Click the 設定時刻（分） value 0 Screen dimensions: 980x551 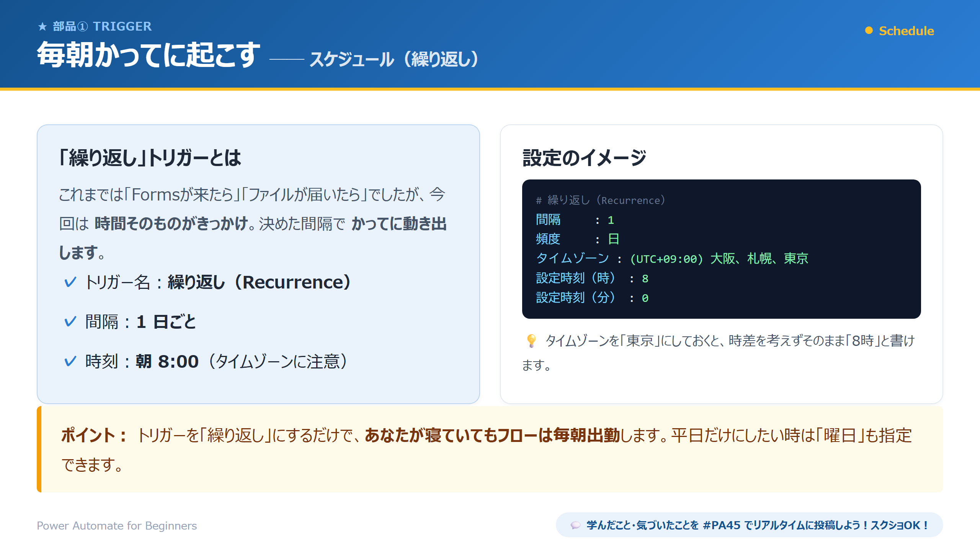point(645,298)
